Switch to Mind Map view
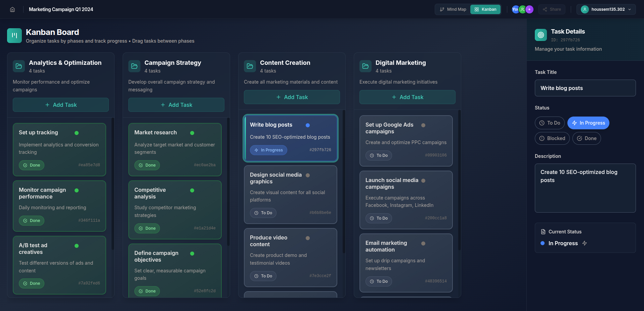Screen dimensions: 644x311 coord(453,9)
